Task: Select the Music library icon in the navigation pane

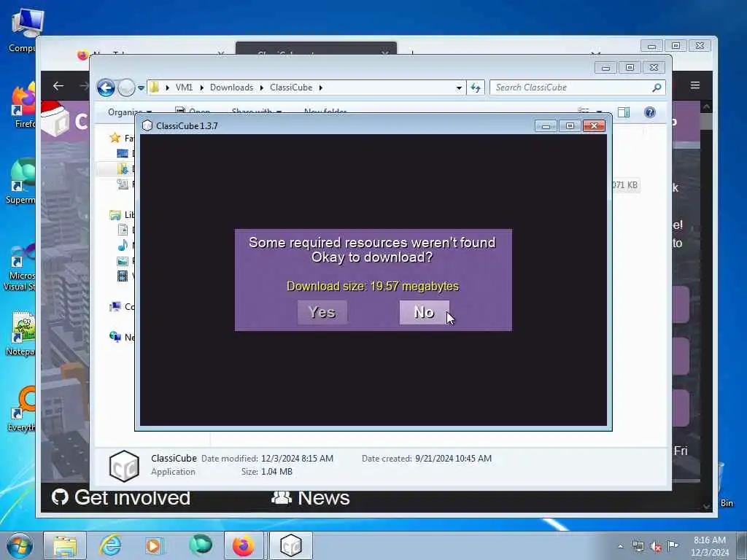Action: [x=123, y=245]
